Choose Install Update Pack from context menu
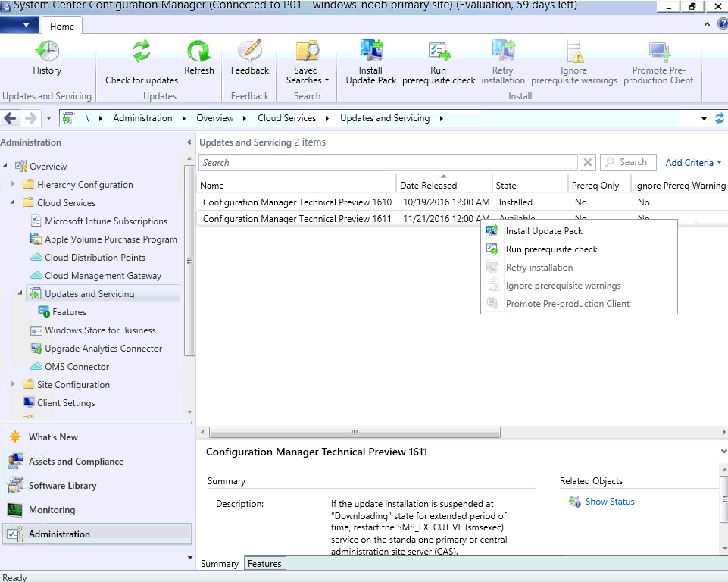Image resolution: width=728 pixels, height=582 pixels. tap(579, 231)
